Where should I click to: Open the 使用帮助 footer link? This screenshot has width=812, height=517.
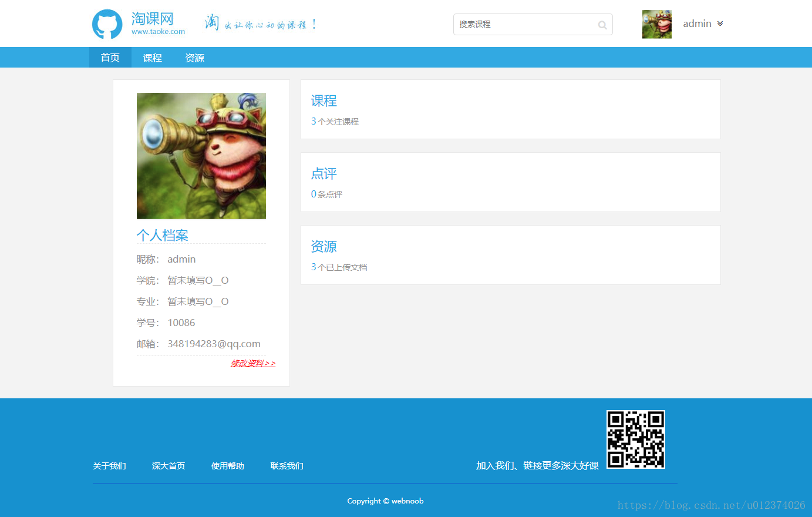tap(228, 466)
